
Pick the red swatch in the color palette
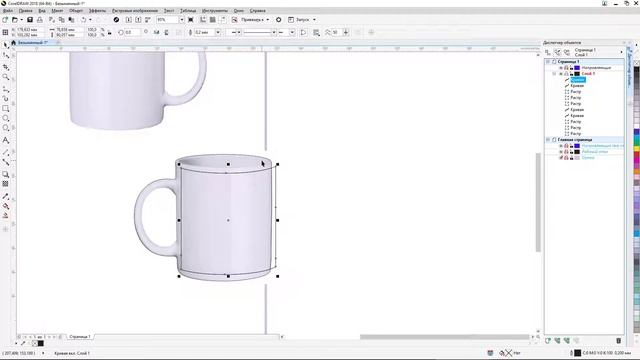(x=636, y=155)
